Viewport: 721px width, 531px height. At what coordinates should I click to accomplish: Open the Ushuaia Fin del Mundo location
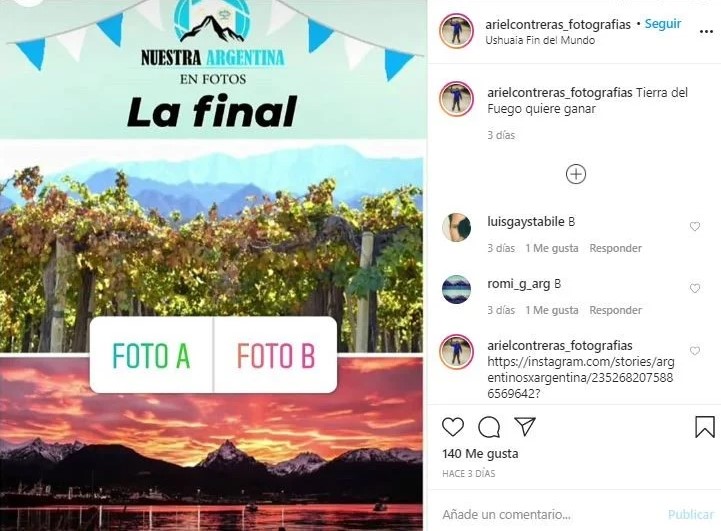(540, 40)
